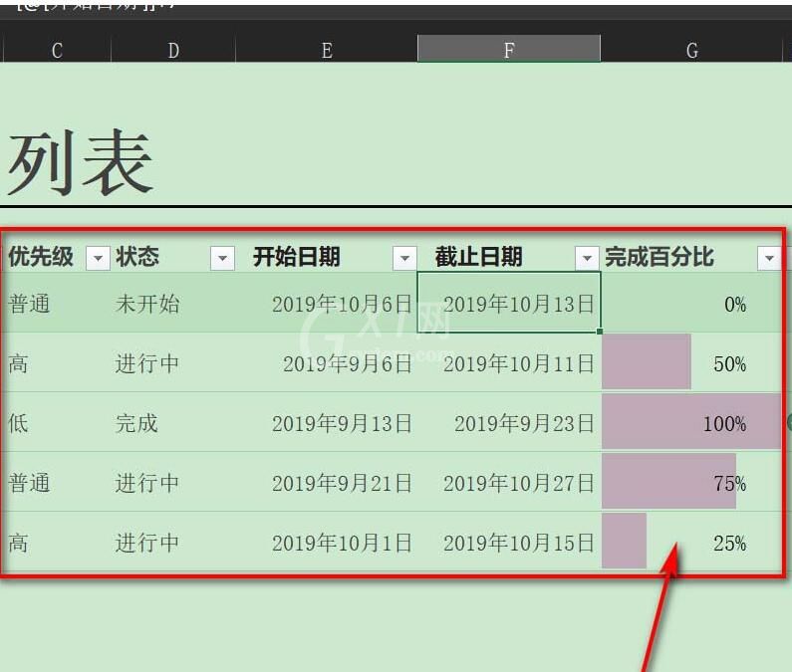
Task: Select start date 2019年9月6日
Action: pos(327,362)
